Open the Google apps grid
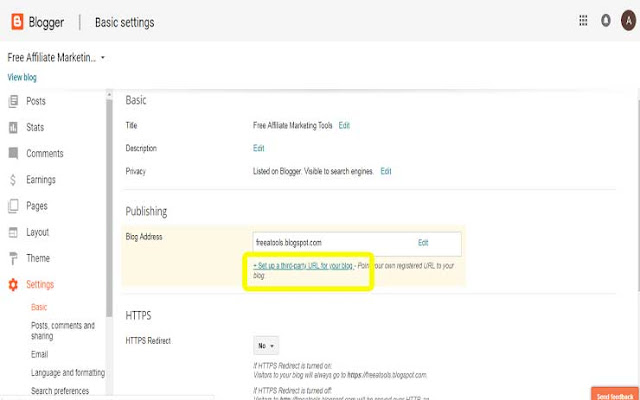 coord(583,21)
